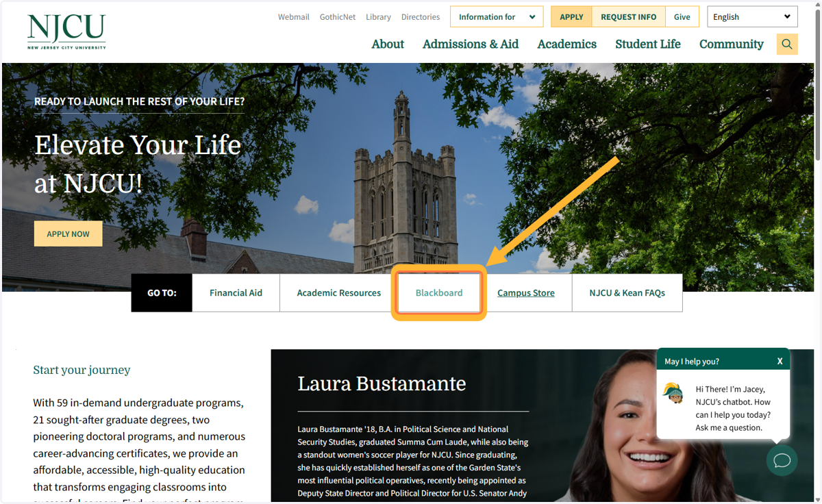Screen dimensions: 822x504
Task: Expand the Information for dropdown
Action: coord(497,17)
